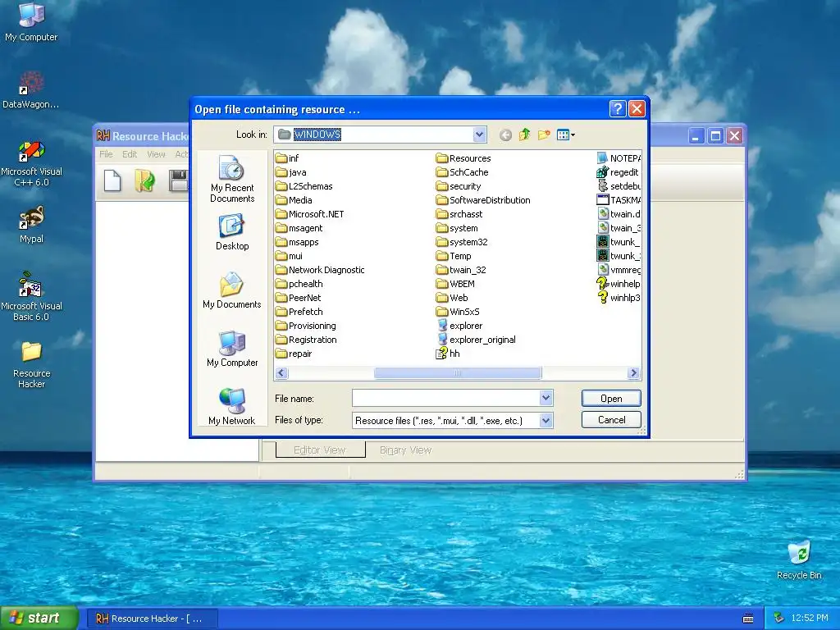840x630 pixels.
Task: Open Microsoft Visual C++ 6.0 shortcut
Action: pyautogui.click(x=31, y=163)
